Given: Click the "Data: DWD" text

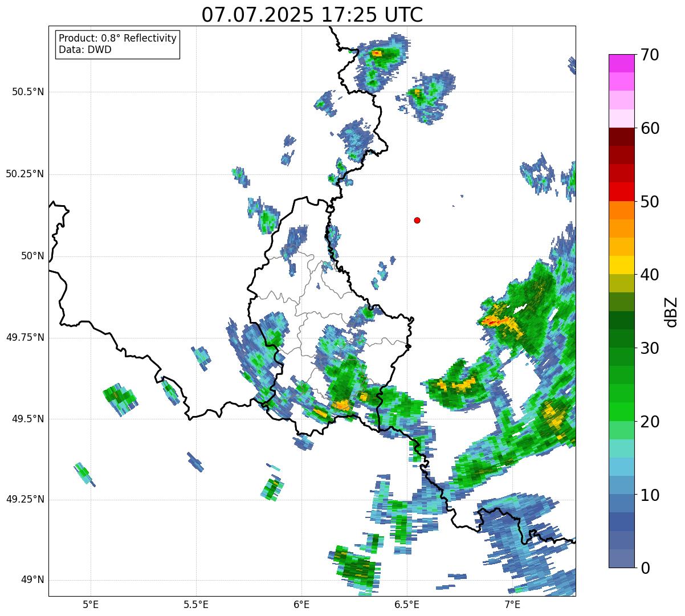Looking at the screenshot, I should (x=85, y=50).
